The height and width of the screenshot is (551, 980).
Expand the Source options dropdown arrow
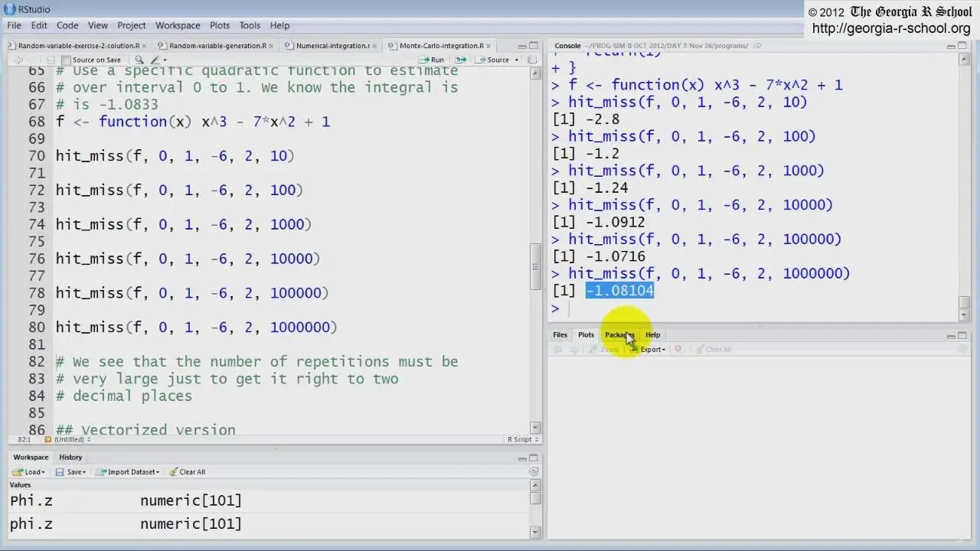[516, 60]
